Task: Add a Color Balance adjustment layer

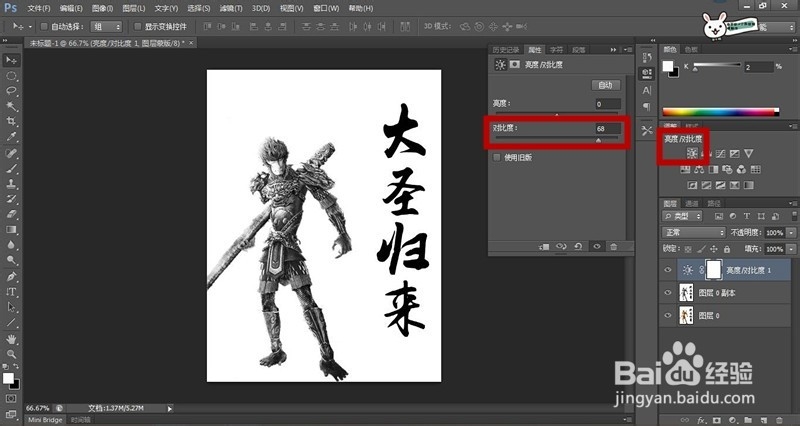Action: (x=699, y=169)
